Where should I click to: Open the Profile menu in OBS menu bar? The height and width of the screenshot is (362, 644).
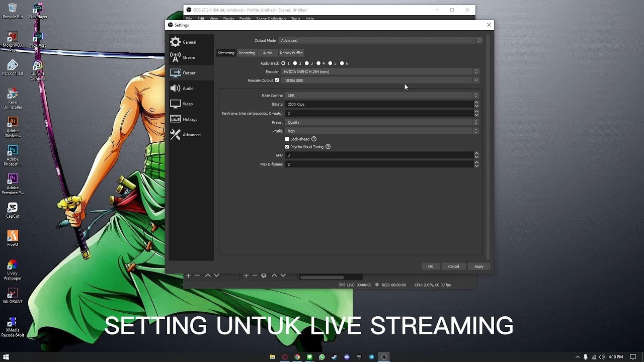[x=245, y=19]
